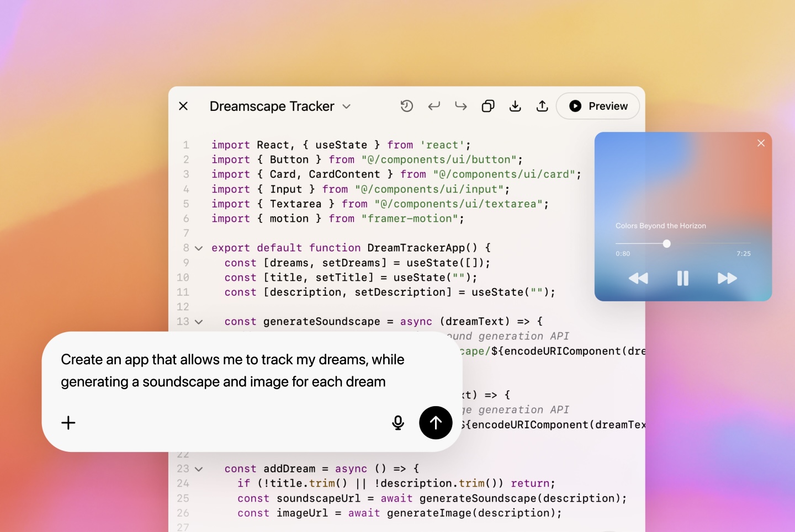Download the code with the download icon
The height and width of the screenshot is (532, 795).
[515, 106]
